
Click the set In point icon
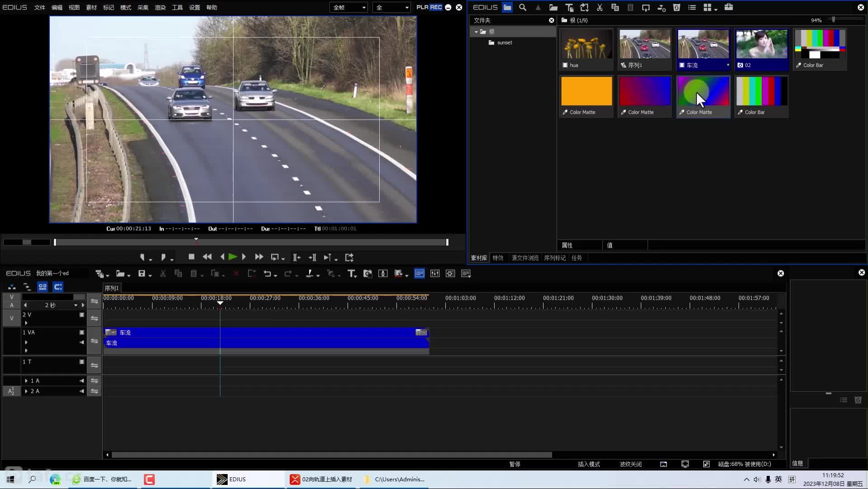142,257
